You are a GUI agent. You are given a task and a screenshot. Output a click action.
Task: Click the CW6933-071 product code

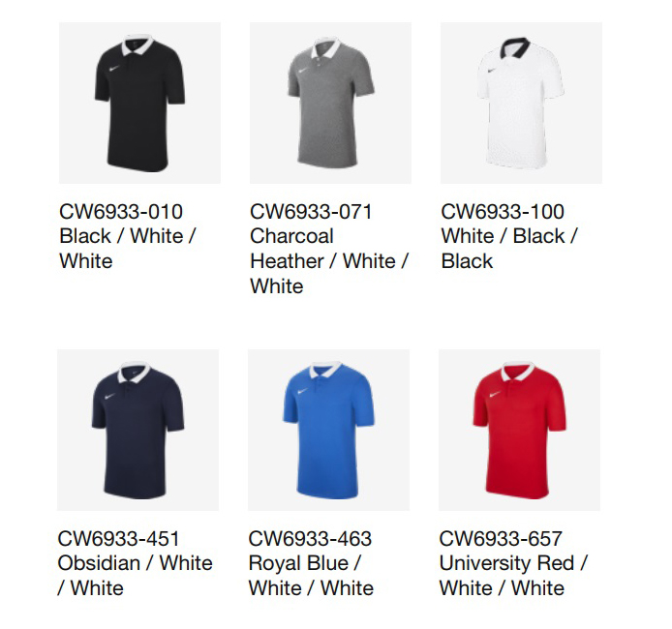311,212
